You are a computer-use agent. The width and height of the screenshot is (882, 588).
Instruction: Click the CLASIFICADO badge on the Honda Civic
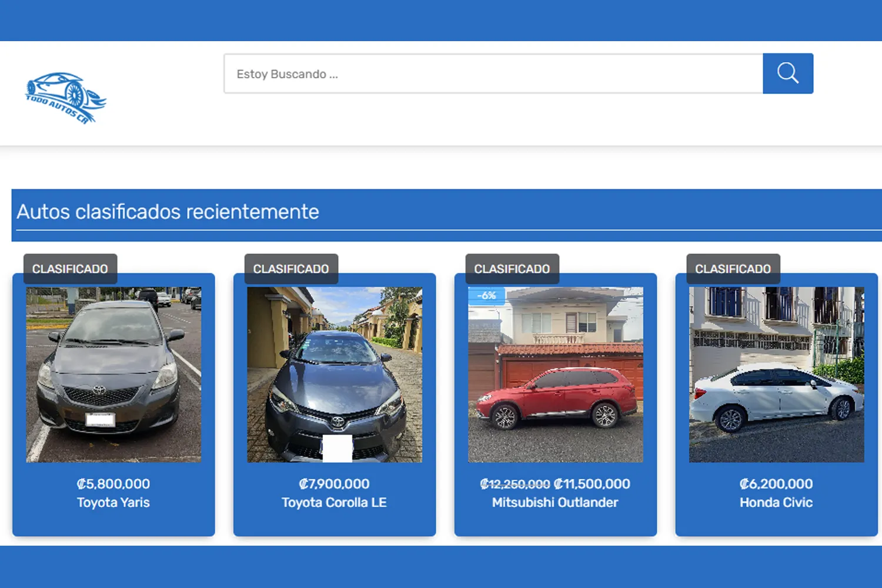(733, 269)
